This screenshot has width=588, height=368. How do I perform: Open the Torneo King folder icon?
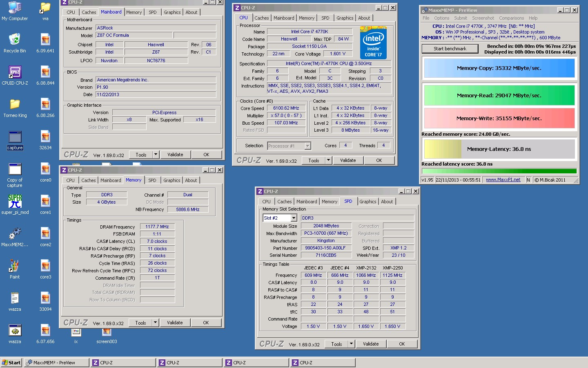15,107
